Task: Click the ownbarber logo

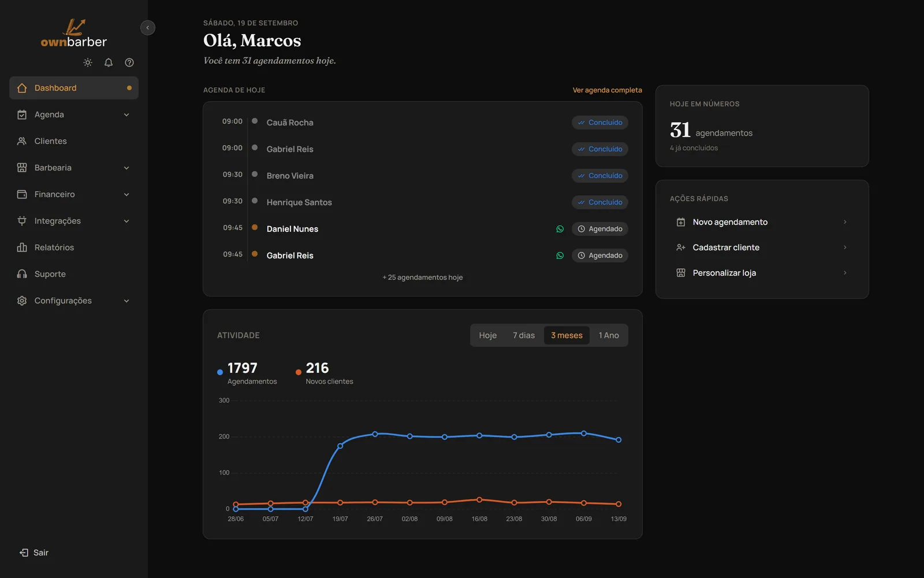Action: (74, 34)
